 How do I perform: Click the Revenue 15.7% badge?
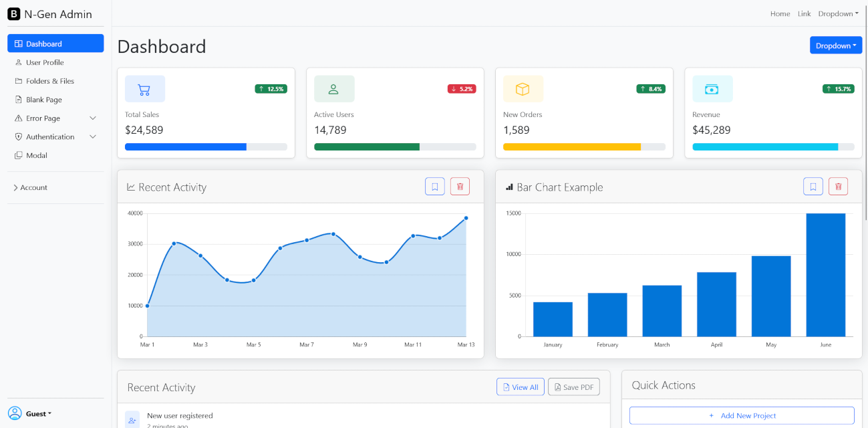tap(838, 89)
